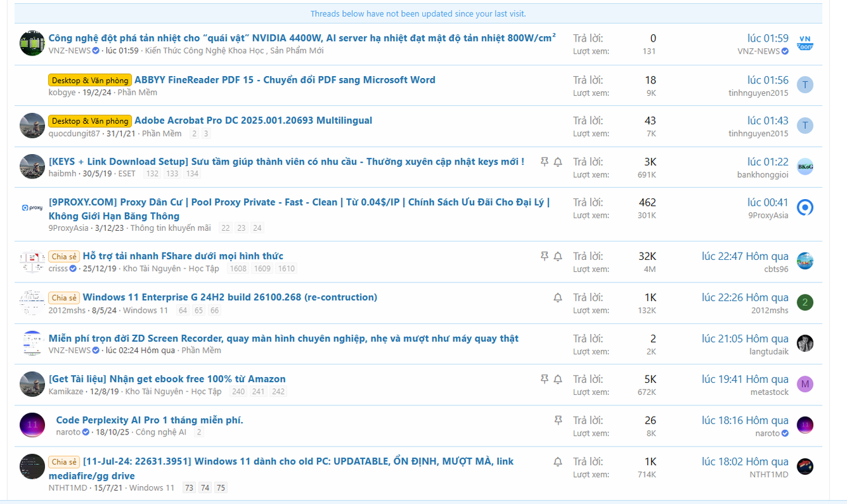Click author avatar beside ZD Screen Recorder thread
The height and width of the screenshot is (504, 847).
tap(32, 344)
